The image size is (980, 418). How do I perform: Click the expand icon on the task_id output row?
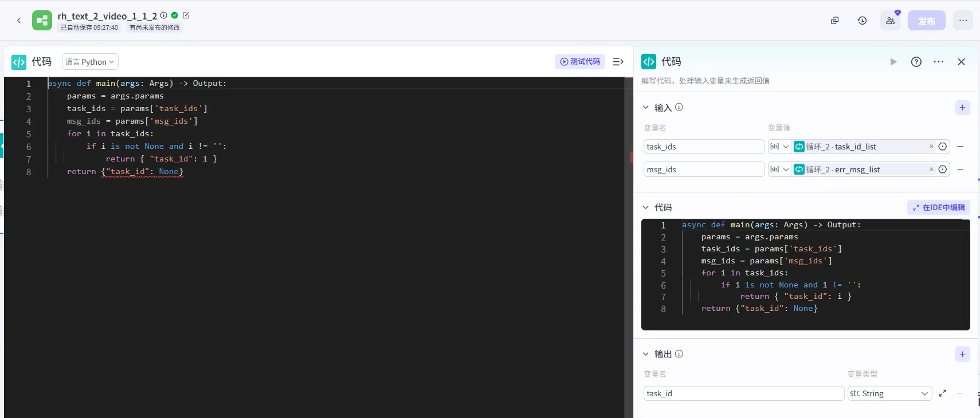pos(943,393)
